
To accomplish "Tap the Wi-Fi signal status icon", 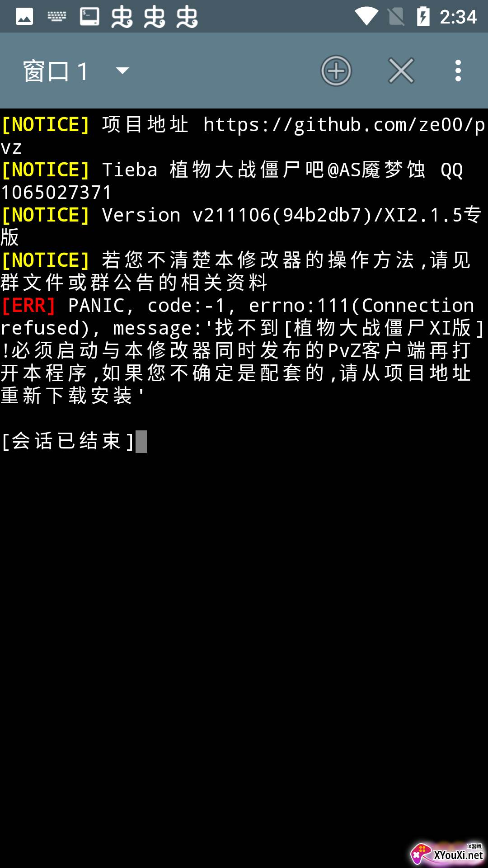I will pyautogui.click(x=366, y=17).
